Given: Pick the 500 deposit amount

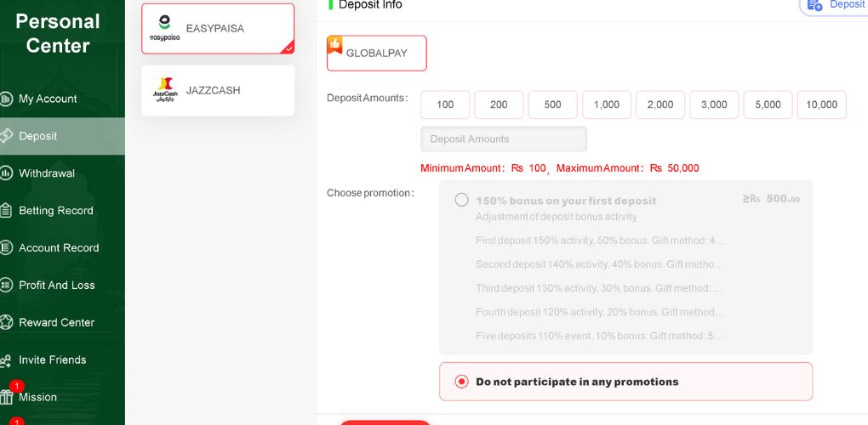Looking at the screenshot, I should click(x=552, y=105).
